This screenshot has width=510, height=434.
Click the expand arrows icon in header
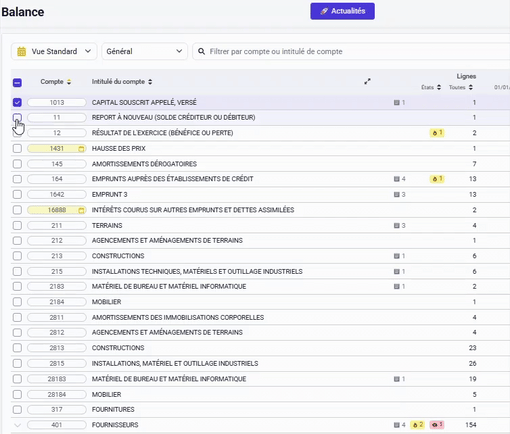coord(367,81)
